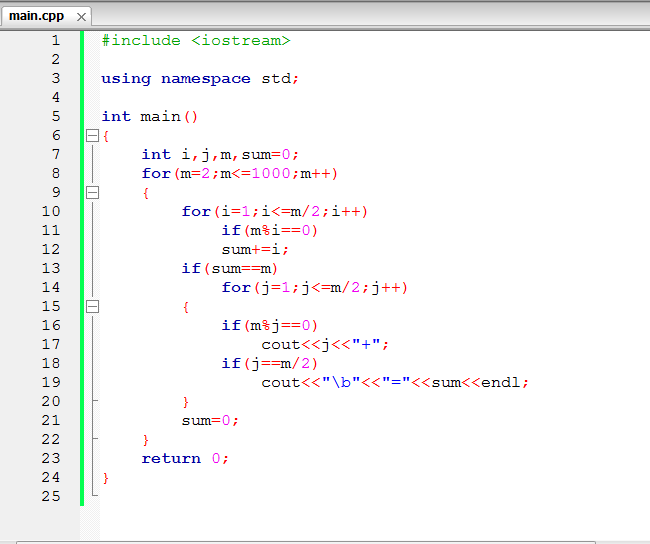The height and width of the screenshot is (544, 650).
Task: Collapse the fold marker at line 15
Action: click(x=92, y=307)
